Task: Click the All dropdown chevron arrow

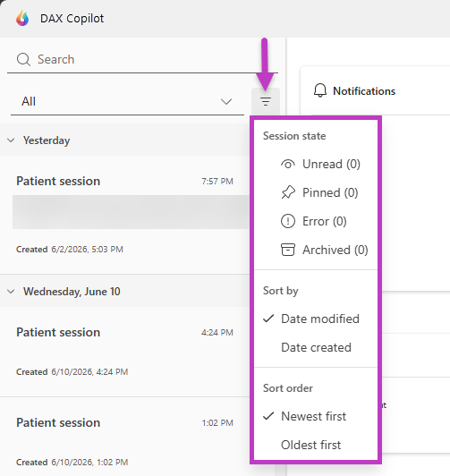Action: click(226, 101)
